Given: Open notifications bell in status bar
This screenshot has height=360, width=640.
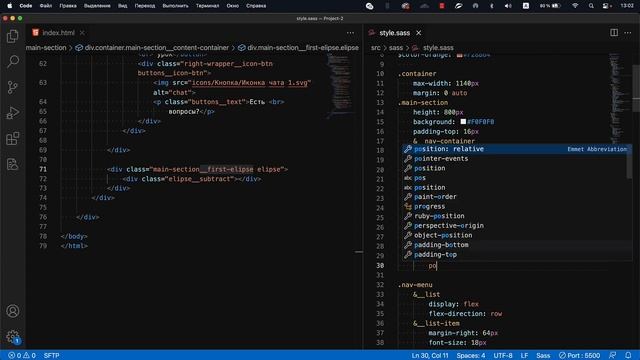Looking at the screenshot, I should point(628,356).
